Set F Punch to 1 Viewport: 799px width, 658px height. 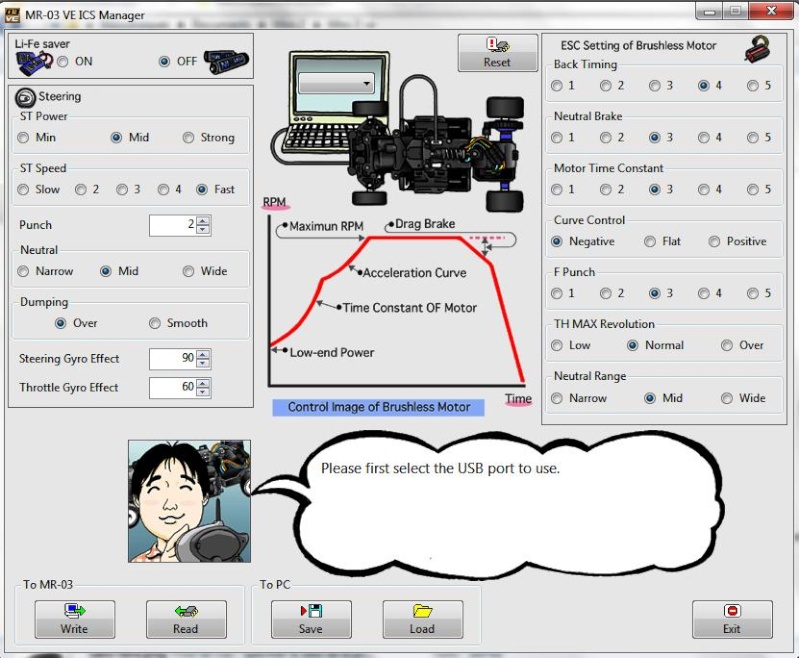point(557,294)
